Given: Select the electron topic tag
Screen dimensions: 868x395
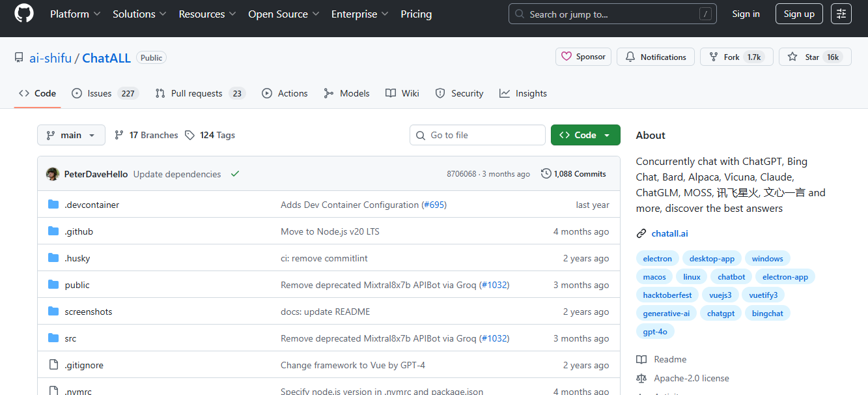Looking at the screenshot, I should point(657,259).
